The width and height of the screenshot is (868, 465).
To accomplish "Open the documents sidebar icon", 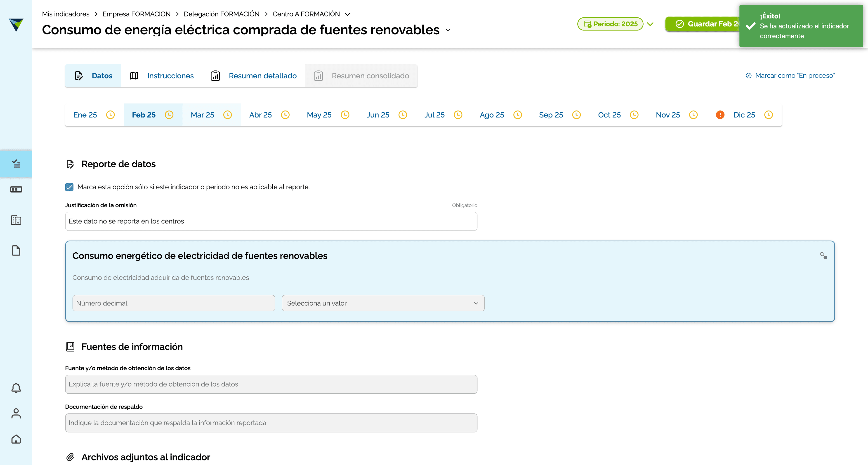I will 16,251.
